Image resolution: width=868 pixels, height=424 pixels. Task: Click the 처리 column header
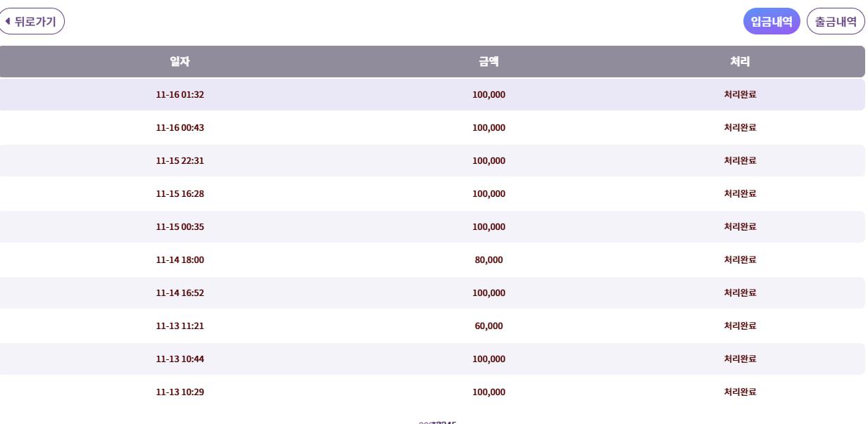740,62
